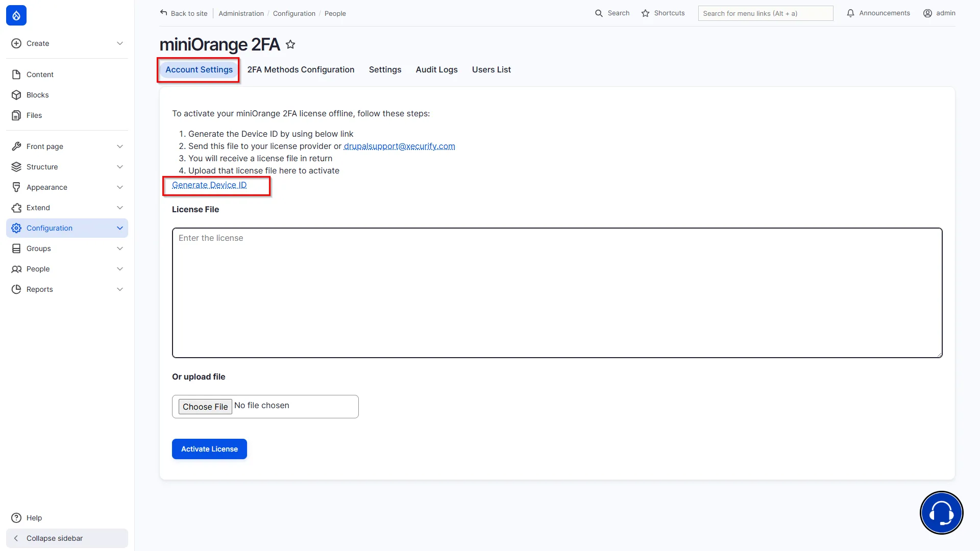Expand the People chevron in sidebar
The height and width of the screenshot is (551, 980).
(120, 269)
